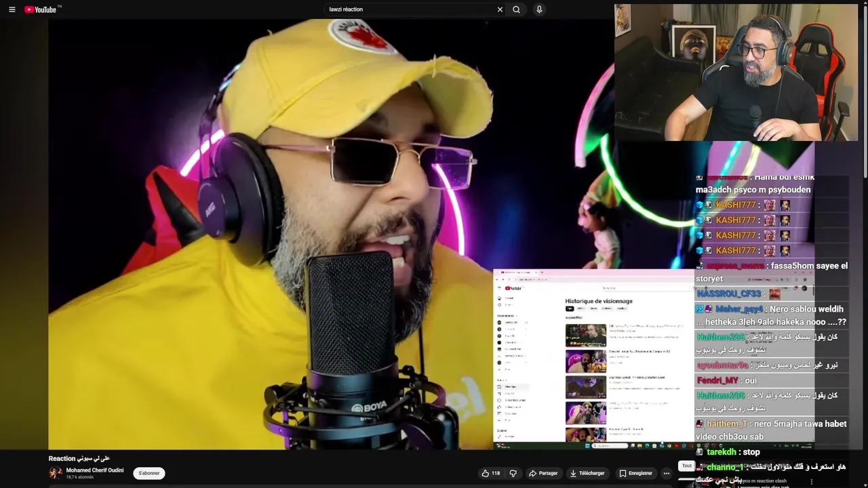Open third history thumbnail in inner browser
The image size is (868, 488).
coord(586,387)
